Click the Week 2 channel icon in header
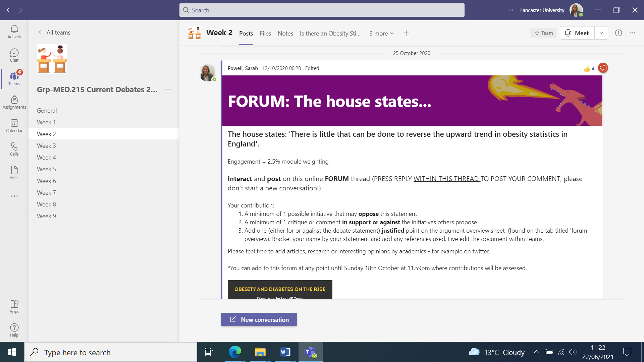This screenshot has width=644, height=362. [x=195, y=33]
